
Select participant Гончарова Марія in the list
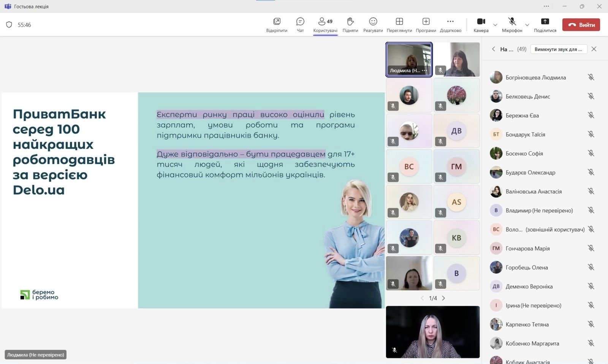[527, 248]
